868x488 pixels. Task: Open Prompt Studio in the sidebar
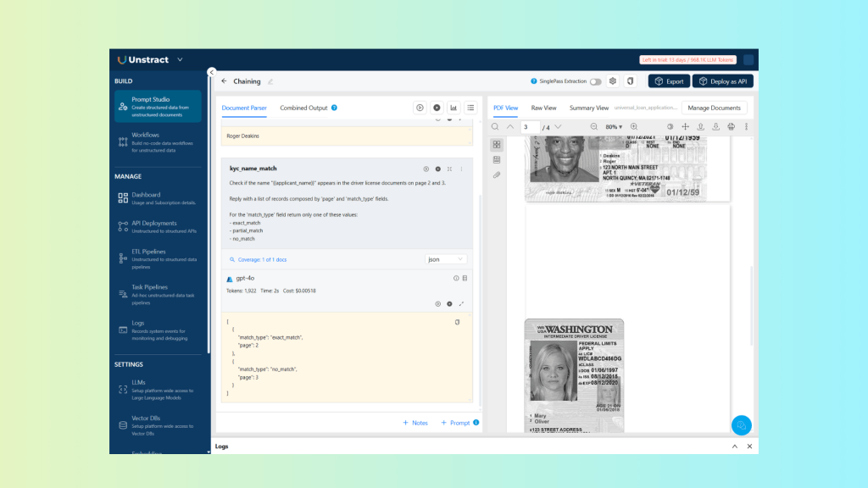(x=153, y=102)
